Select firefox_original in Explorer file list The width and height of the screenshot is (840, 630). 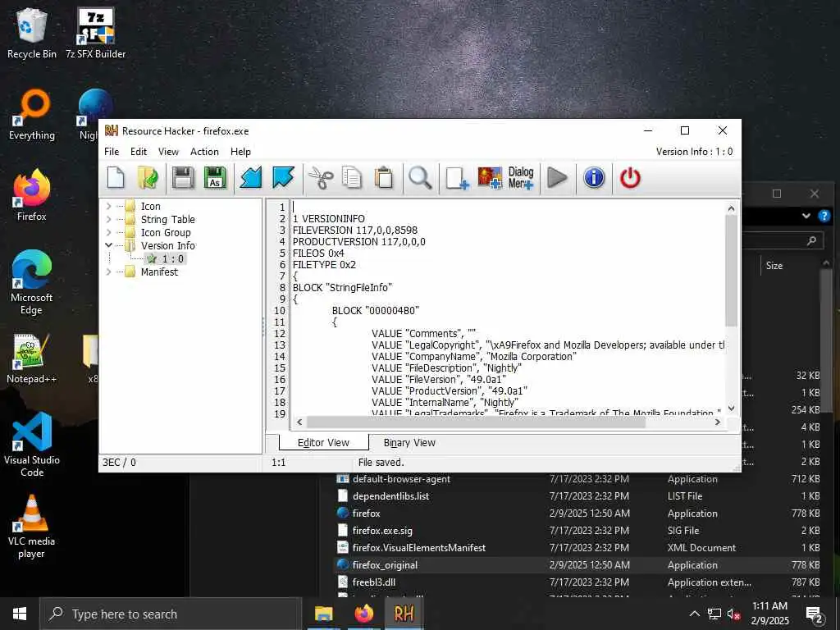(x=385, y=564)
